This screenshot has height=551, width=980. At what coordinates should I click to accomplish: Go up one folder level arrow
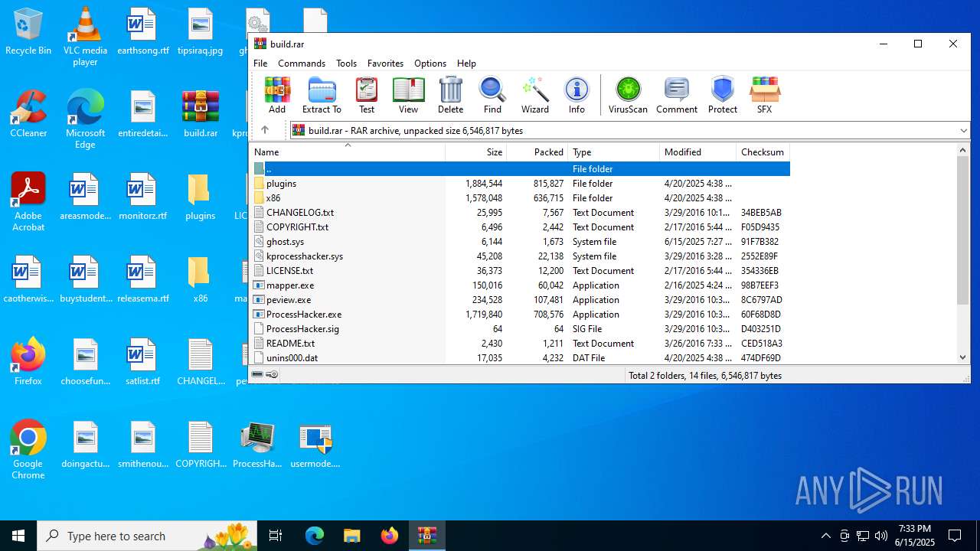(x=265, y=130)
